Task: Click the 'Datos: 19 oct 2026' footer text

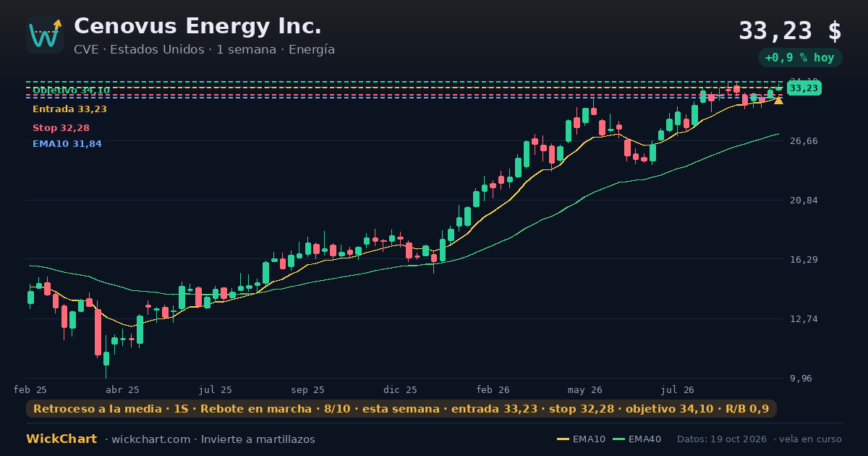Action: tap(722, 439)
